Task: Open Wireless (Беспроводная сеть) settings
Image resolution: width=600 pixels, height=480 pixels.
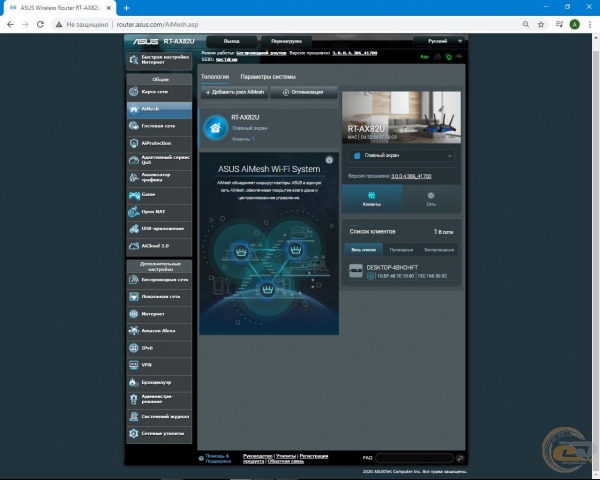Action: pos(159,280)
